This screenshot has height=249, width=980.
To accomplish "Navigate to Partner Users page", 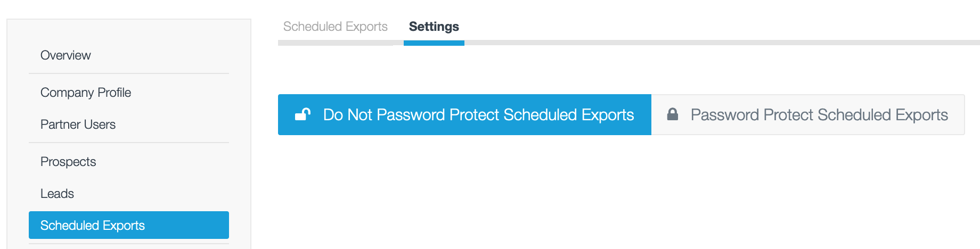I will click(78, 124).
